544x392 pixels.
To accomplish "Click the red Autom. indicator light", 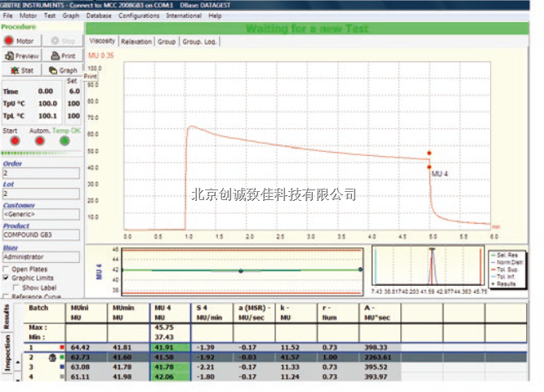I will 38,140.
